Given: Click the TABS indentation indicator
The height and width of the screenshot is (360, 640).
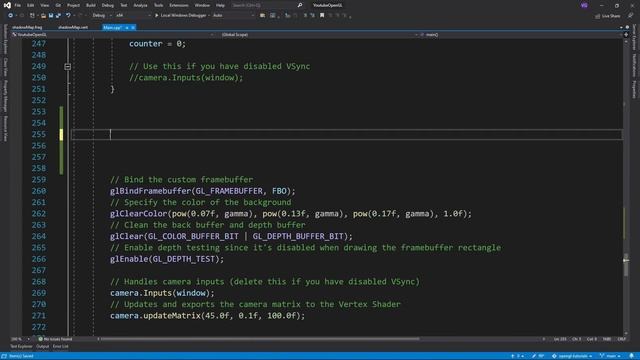Looking at the screenshot, I should 607,339.
